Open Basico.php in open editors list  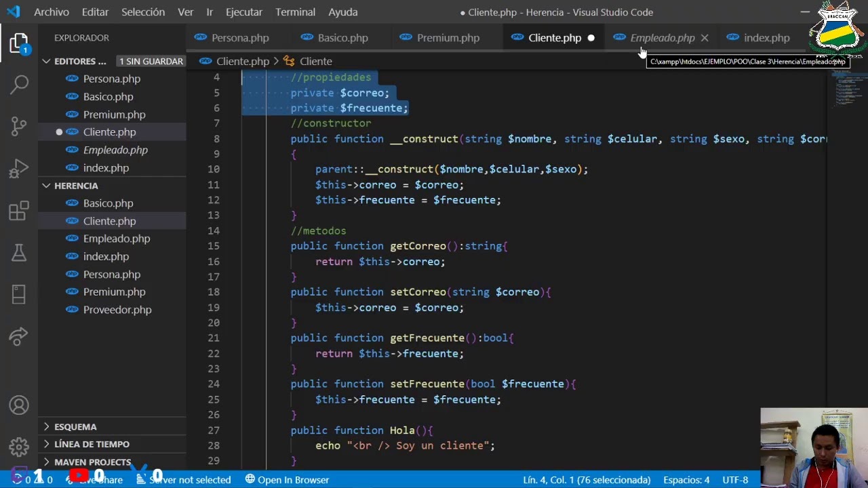tap(112, 96)
